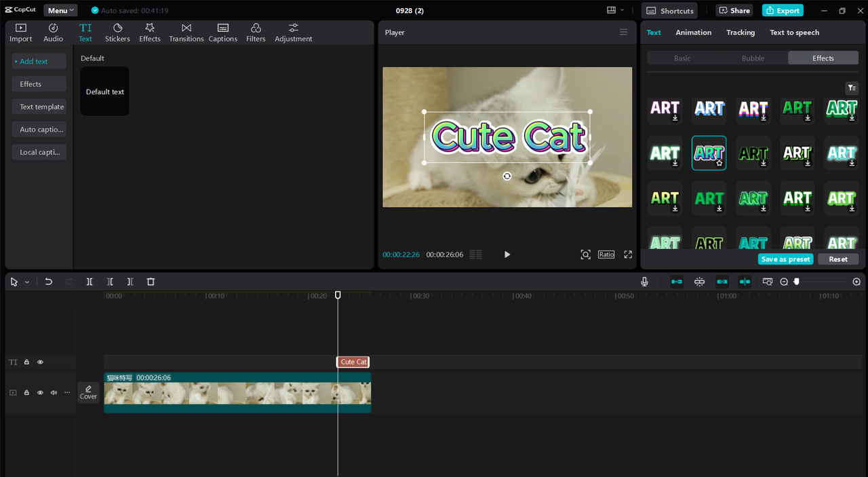This screenshot has height=477, width=868.
Task: Open the Captions tab
Action: click(222, 33)
